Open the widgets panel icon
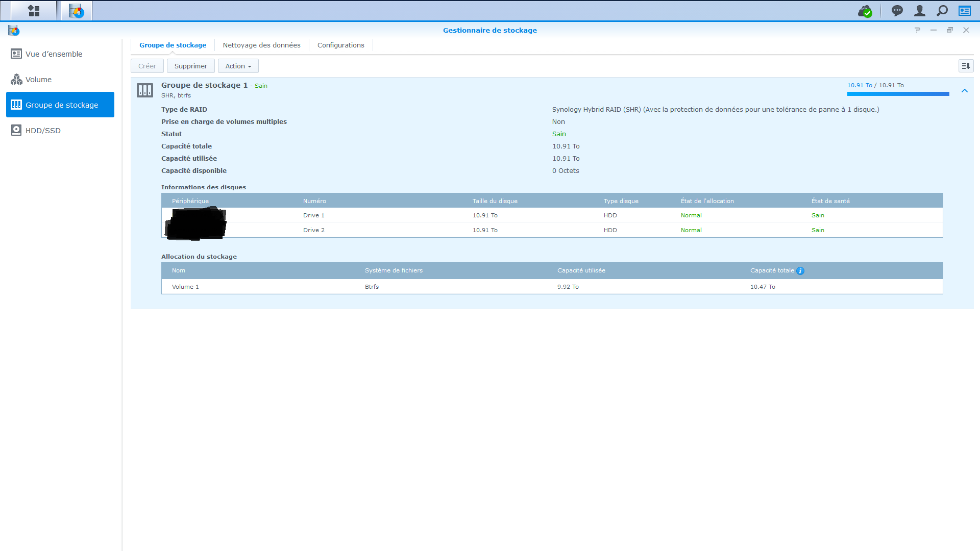Viewport: 980px width, 551px height. tap(965, 11)
